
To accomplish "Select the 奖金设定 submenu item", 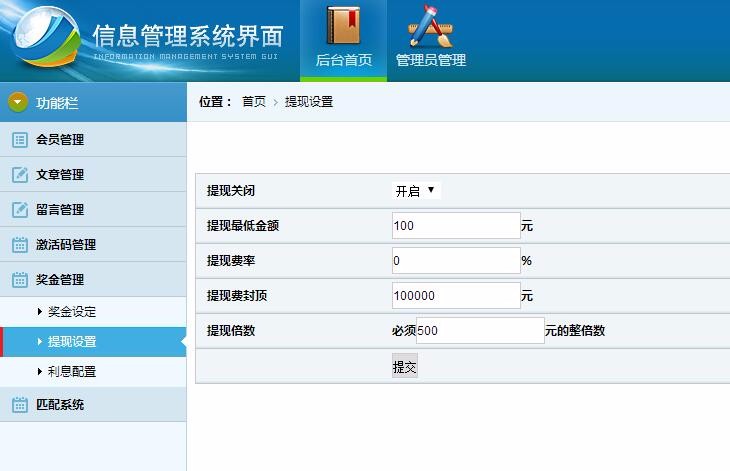I will pos(93,311).
